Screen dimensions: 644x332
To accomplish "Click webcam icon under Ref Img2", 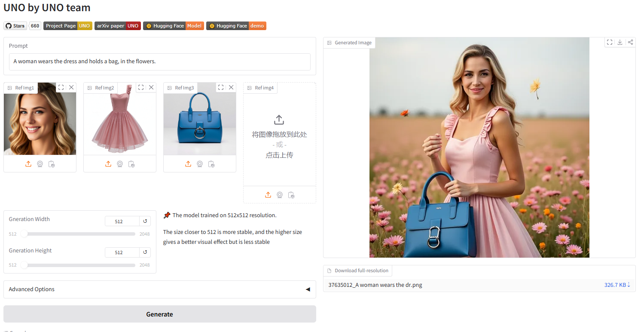I will pyautogui.click(x=120, y=164).
